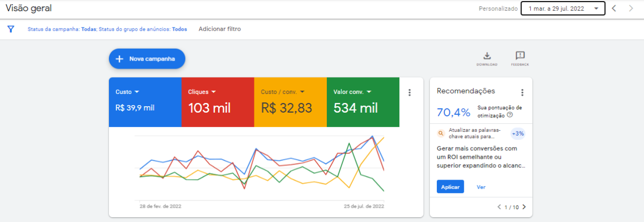This screenshot has width=644, height=222.
Task: Open the Feedback icon
Action: coord(519,55)
